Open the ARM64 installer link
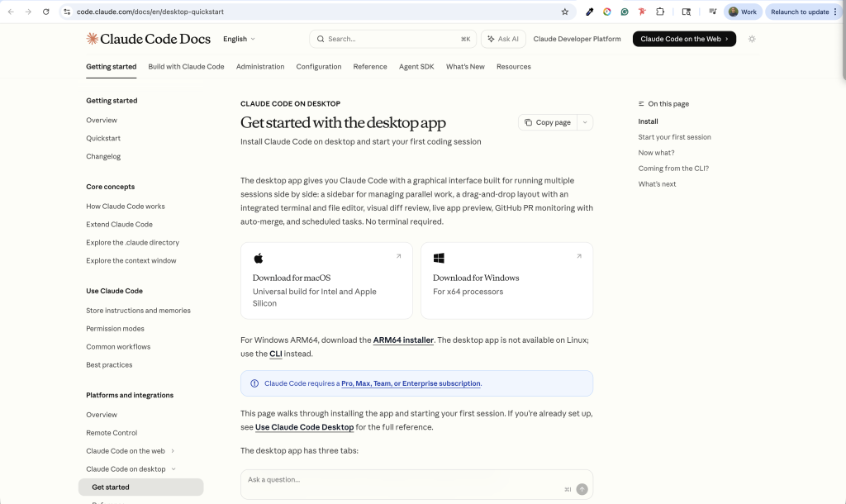Viewport: 846px width, 504px height. 403,340
